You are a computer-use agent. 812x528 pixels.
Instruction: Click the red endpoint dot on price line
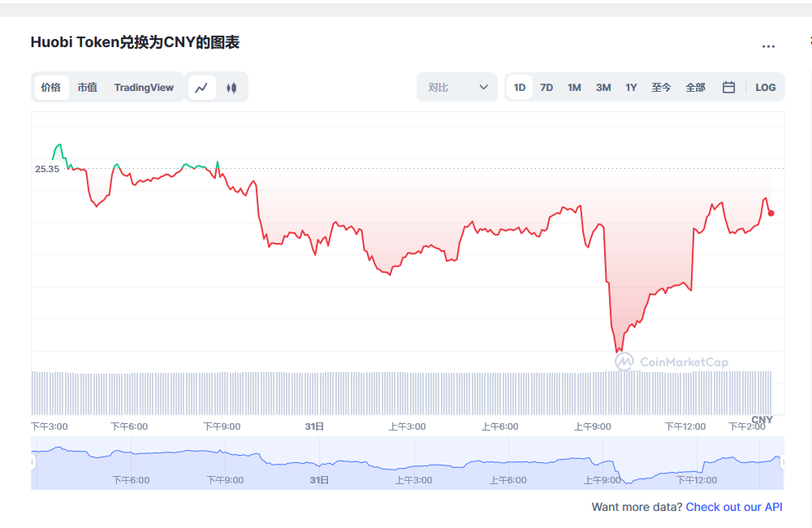771,213
